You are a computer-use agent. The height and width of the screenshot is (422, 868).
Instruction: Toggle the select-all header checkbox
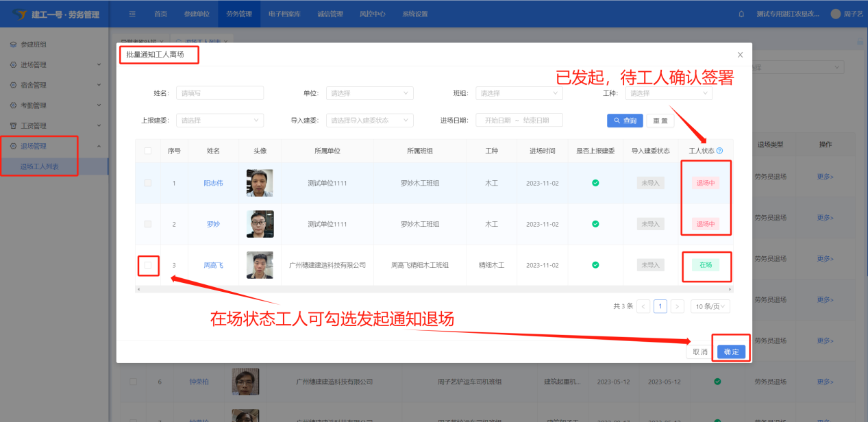coord(148,151)
